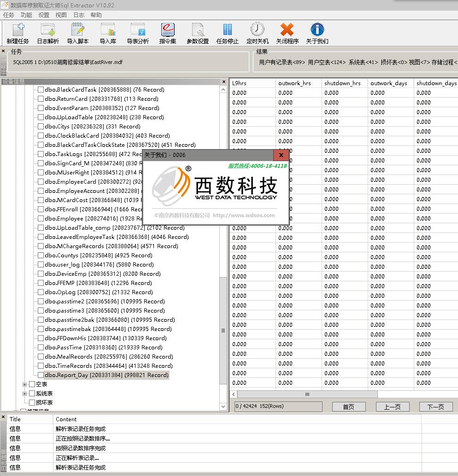Click the L9hrs column header

click(x=252, y=83)
